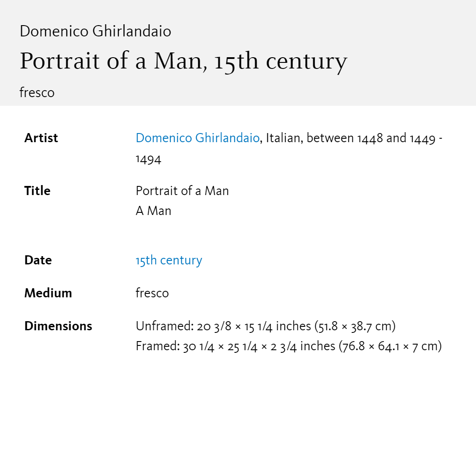Click the Unframed dimensions line
Screen dimensions: 476x459
(x=266, y=326)
